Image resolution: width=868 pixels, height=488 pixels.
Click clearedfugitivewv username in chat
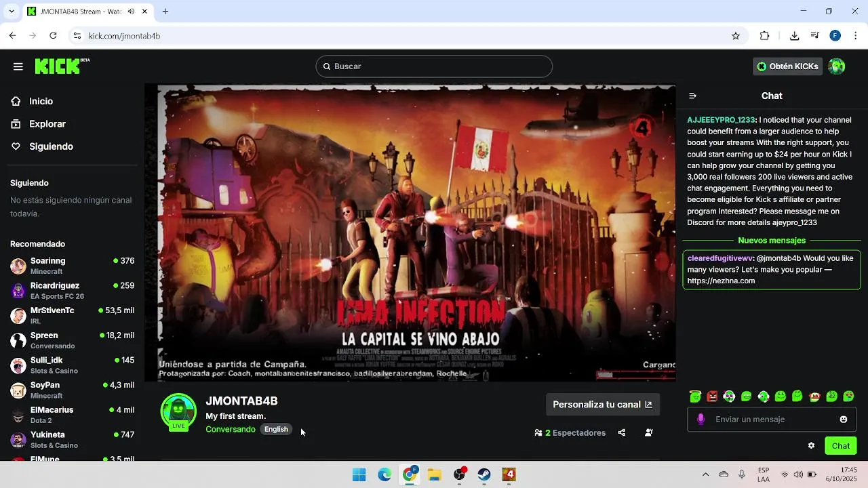tap(720, 258)
